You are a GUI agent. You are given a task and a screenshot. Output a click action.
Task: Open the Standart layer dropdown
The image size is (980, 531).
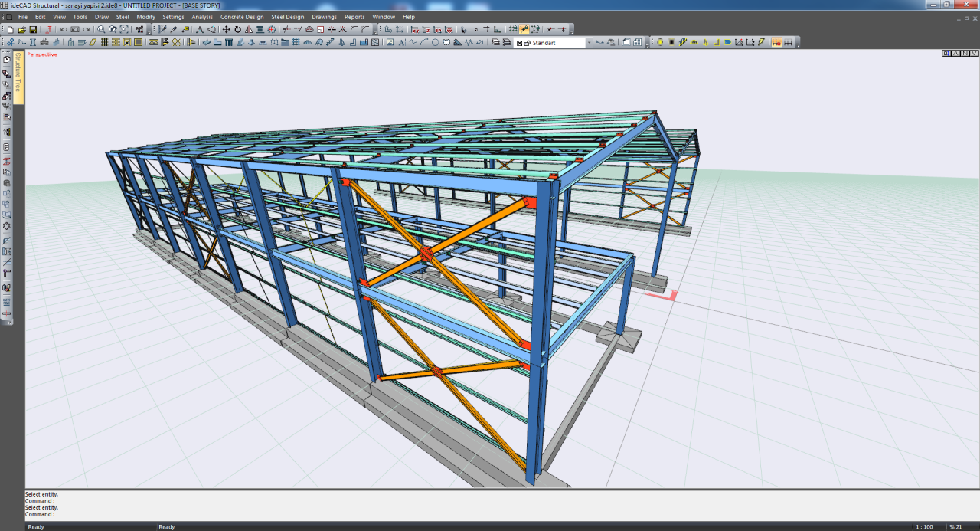pos(589,43)
